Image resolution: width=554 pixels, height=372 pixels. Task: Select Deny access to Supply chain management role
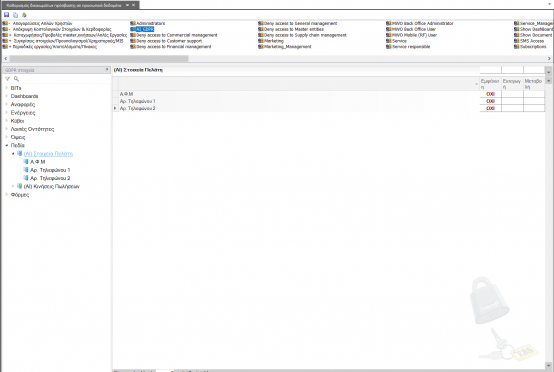(305, 35)
